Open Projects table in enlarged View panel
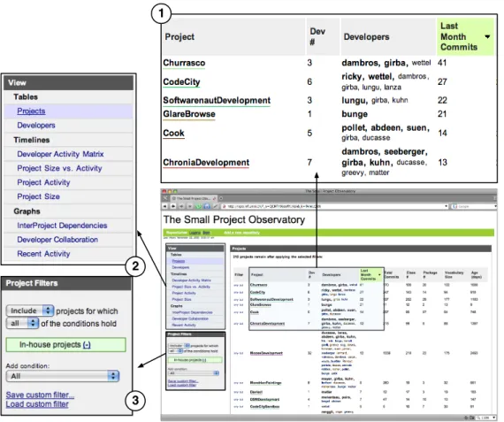Screen dimensions: 504x422 31,111
